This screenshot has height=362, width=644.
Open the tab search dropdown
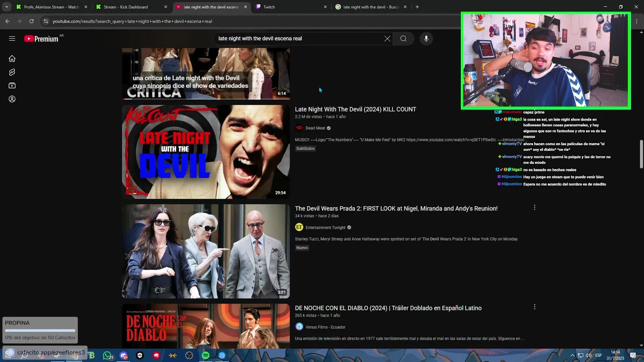7,7
